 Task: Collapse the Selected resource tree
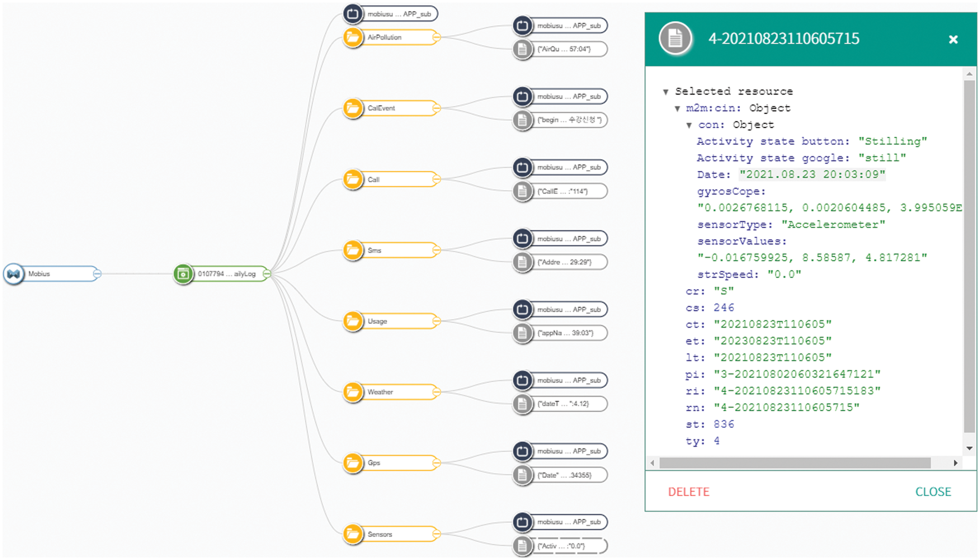coord(666,92)
